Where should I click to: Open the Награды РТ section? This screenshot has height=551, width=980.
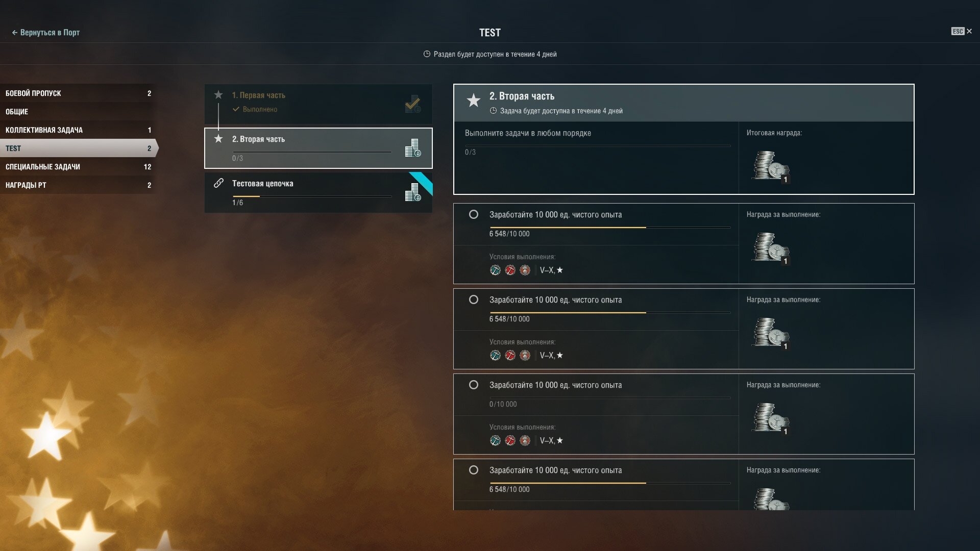(x=78, y=185)
